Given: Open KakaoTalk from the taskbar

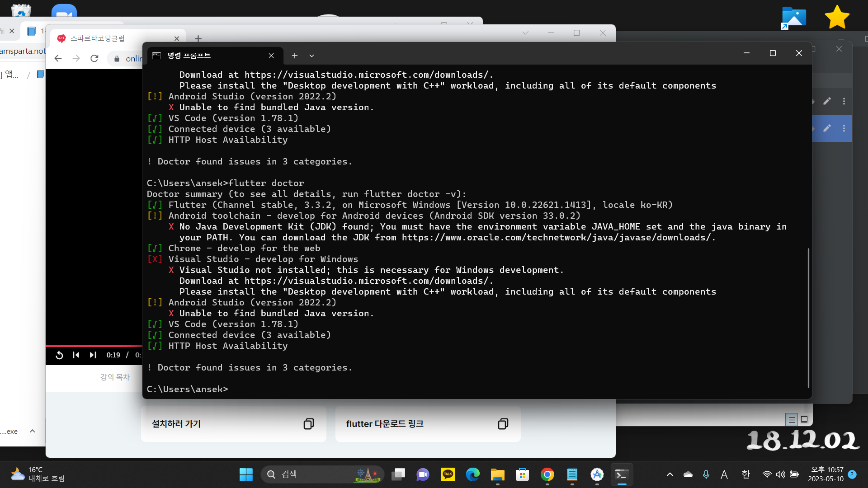Looking at the screenshot, I should click(x=448, y=474).
